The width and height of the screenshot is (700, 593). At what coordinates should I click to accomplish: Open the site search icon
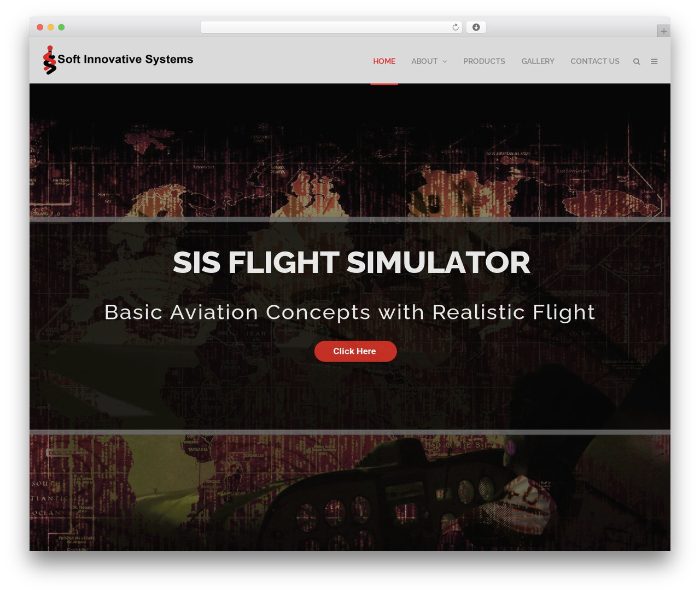[x=637, y=61]
